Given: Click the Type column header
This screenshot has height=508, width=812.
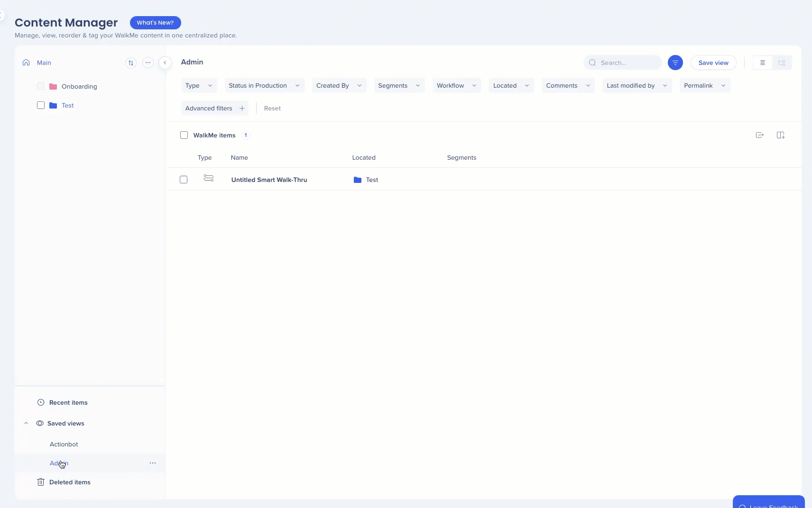Looking at the screenshot, I should pyautogui.click(x=205, y=157).
